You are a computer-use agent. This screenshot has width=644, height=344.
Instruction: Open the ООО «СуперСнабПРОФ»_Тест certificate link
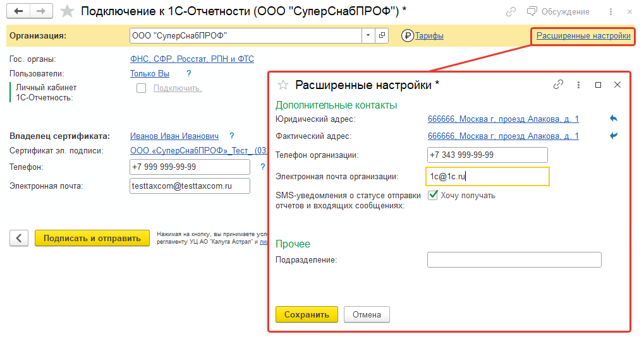(198, 150)
